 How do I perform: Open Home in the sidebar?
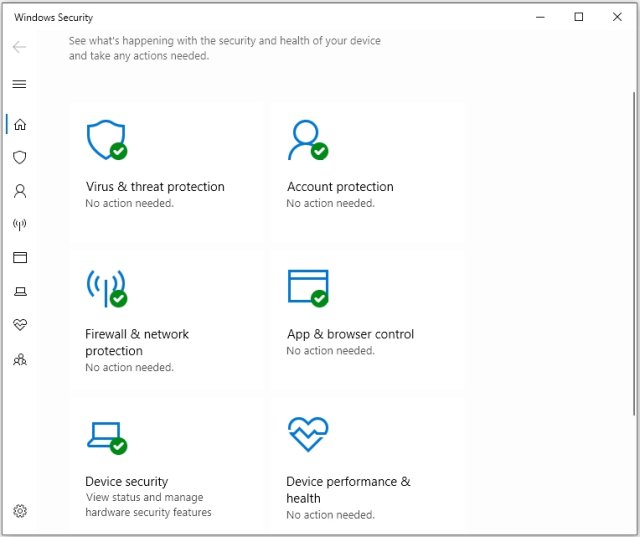coord(20,124)
